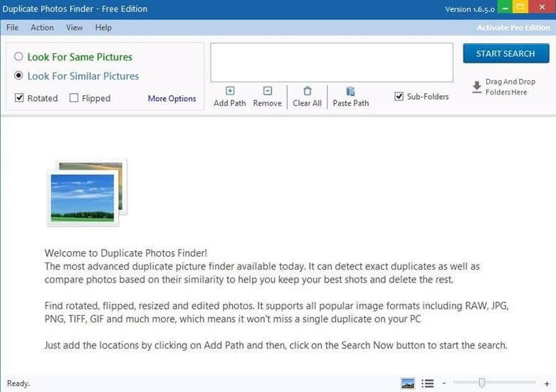Click the Clear All trash icon

[307, 91]
